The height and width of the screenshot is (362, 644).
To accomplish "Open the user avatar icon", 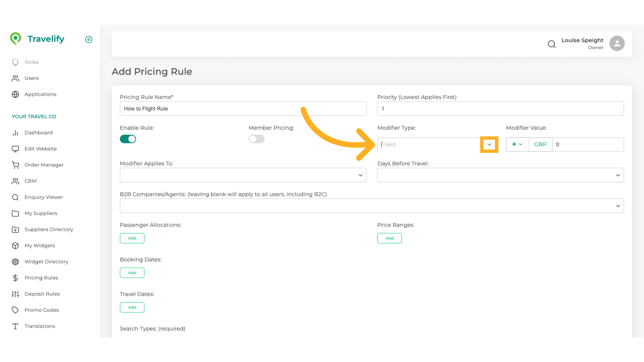I will (x=617, y=43).
